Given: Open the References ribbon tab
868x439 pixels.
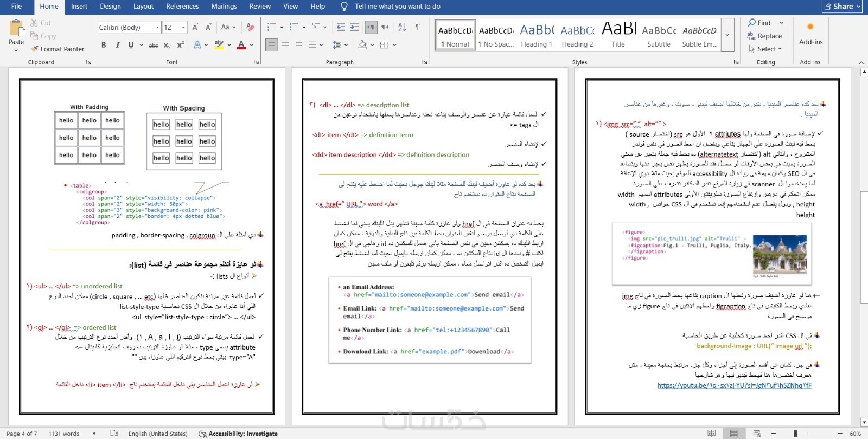Looking at the screenshot, I should 182,7.
